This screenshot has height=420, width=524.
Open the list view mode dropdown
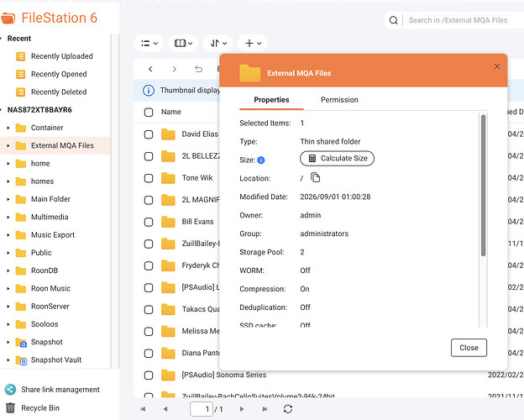pos(149,43)
